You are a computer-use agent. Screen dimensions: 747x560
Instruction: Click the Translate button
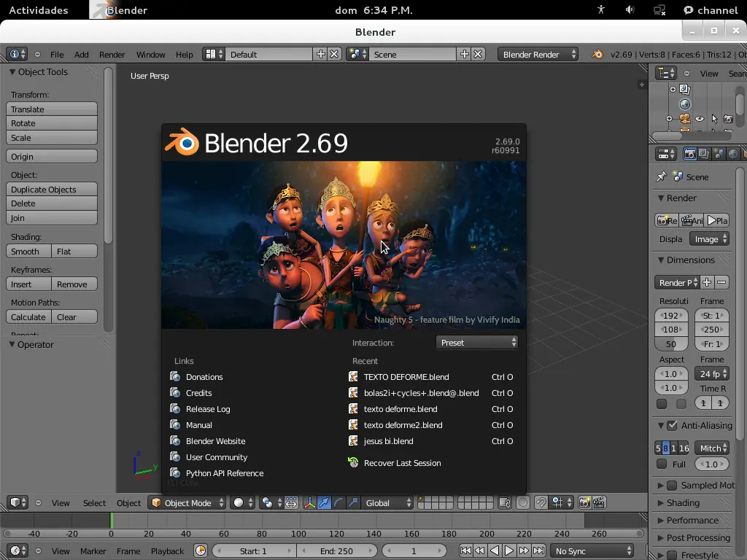pos(52,109)
